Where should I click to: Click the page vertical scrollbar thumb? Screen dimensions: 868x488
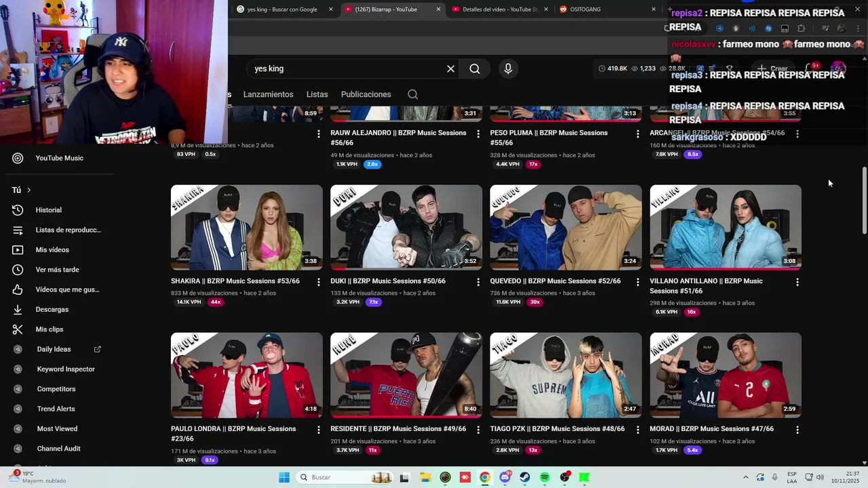click(864, 201)
